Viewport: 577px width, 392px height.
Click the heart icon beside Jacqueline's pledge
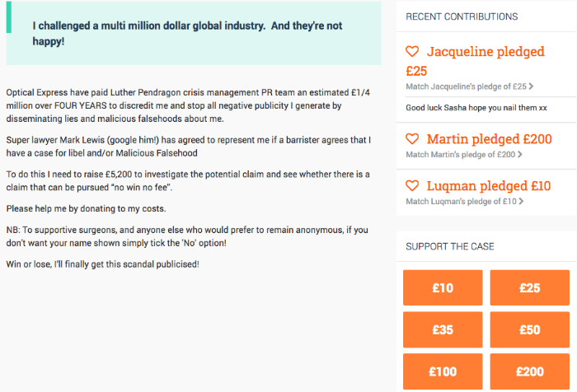point(412,52)
